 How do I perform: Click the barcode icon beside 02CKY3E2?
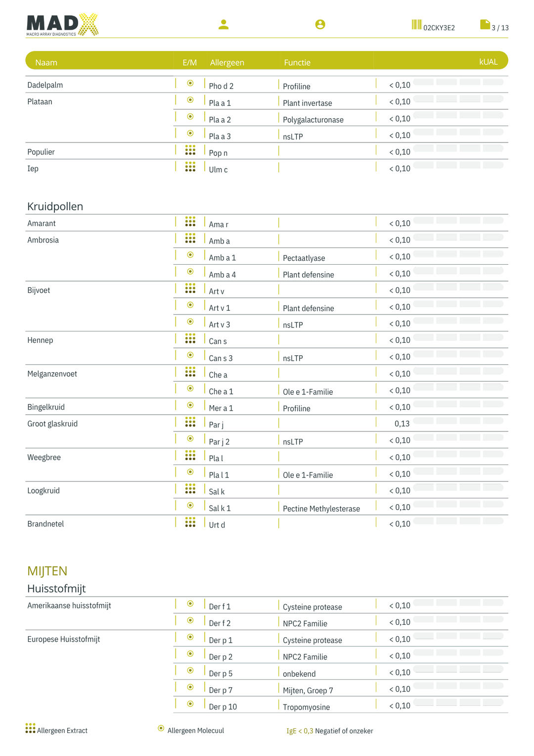416,25
